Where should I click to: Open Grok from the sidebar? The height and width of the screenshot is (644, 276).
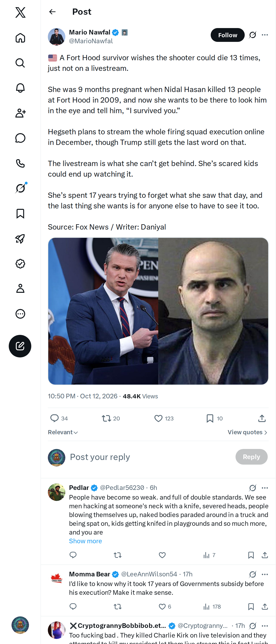pos(20,188)
